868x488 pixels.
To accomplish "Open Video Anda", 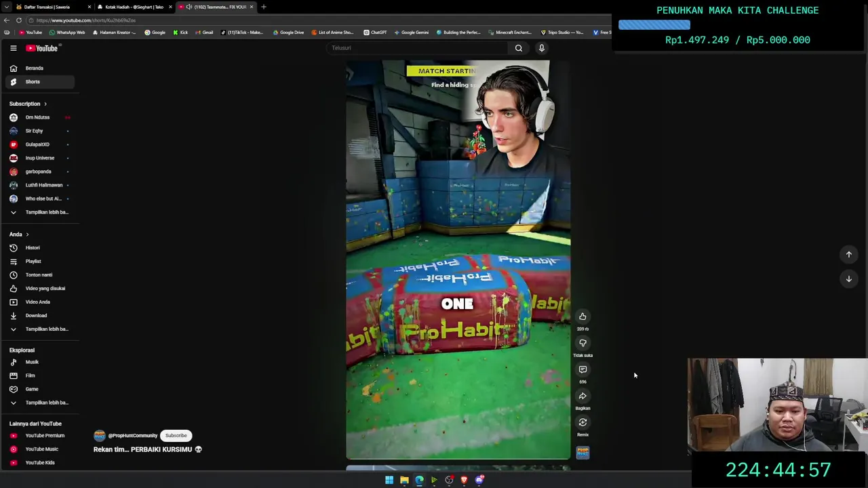I will pyautogui.click(x=40, y=302).
